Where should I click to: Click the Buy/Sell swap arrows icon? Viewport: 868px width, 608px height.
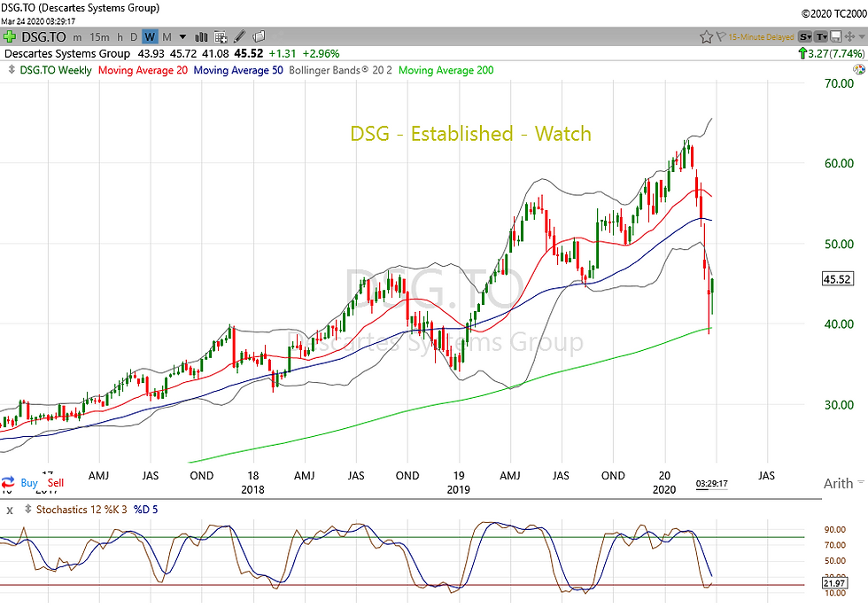(8, 482)
